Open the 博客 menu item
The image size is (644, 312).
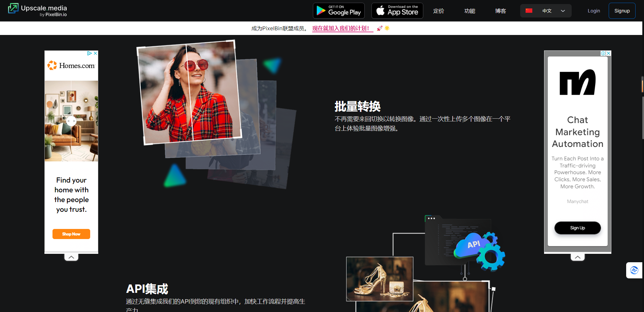(500, 10)
